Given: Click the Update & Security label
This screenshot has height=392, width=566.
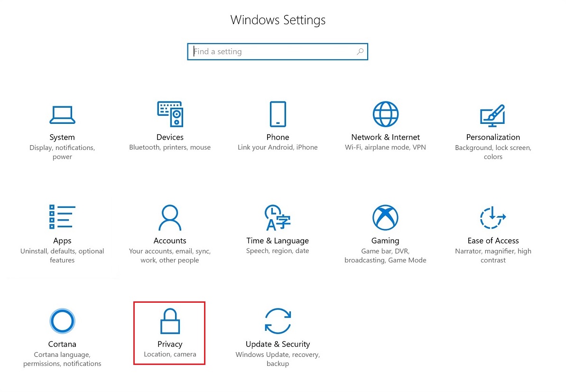Looking at the screenshot, I should 278,344.
